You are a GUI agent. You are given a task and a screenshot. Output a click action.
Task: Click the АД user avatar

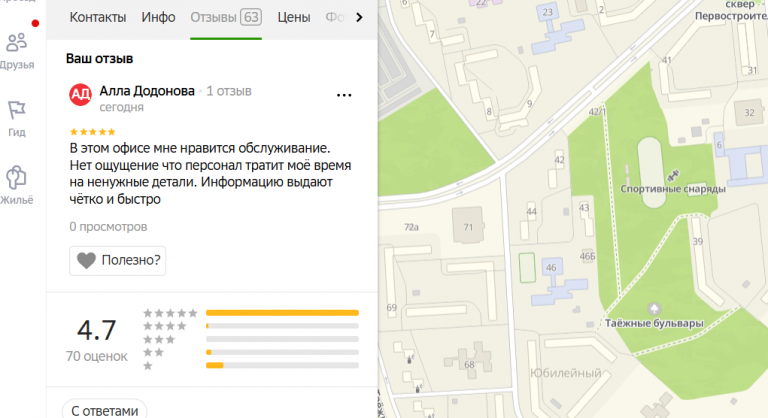(x=80, y=95)
